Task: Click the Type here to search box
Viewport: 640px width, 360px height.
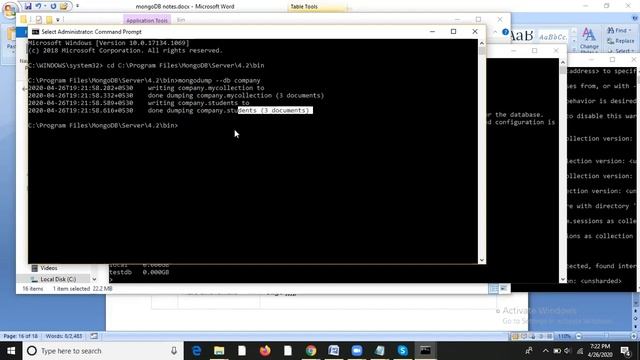Action: [x=103, y=351]
